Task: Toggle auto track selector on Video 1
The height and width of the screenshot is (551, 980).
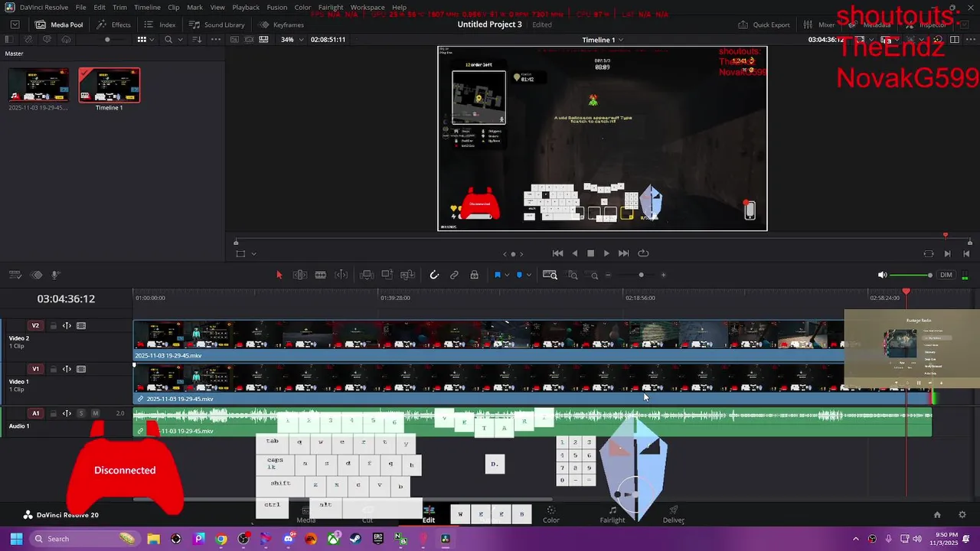Action: (67, 369)
